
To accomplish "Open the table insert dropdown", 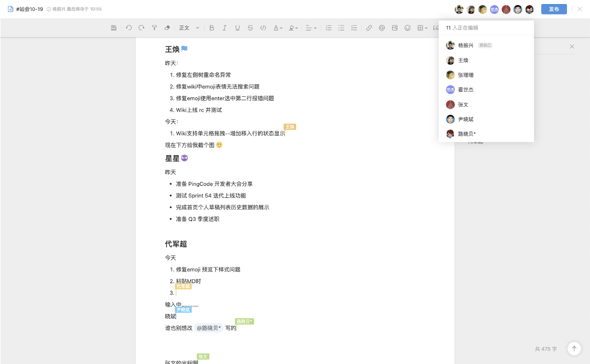I will click(422, 28).
